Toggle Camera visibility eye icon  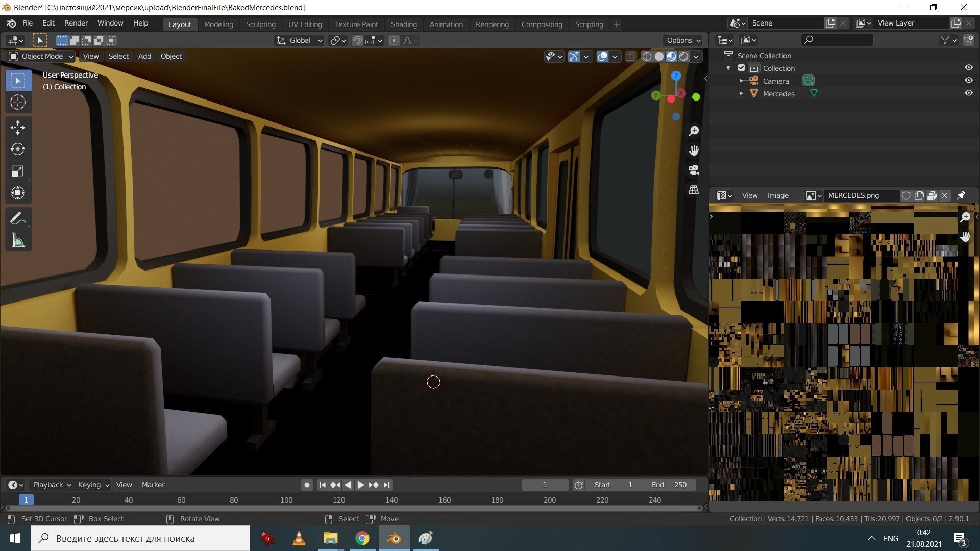point(968,81)
